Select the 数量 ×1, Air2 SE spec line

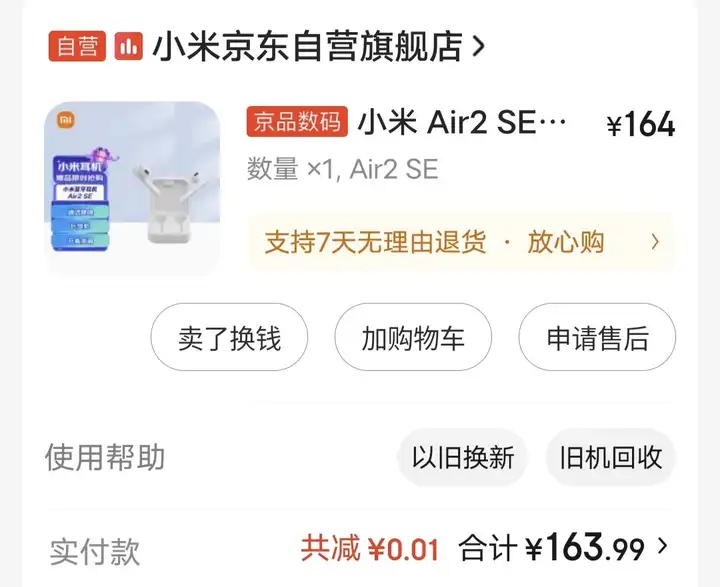343,169
